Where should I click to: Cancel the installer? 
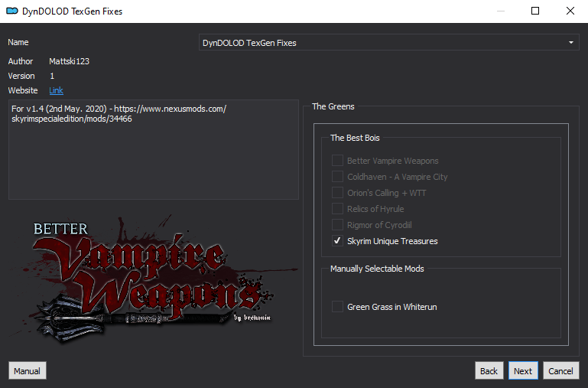pos(560,370)
